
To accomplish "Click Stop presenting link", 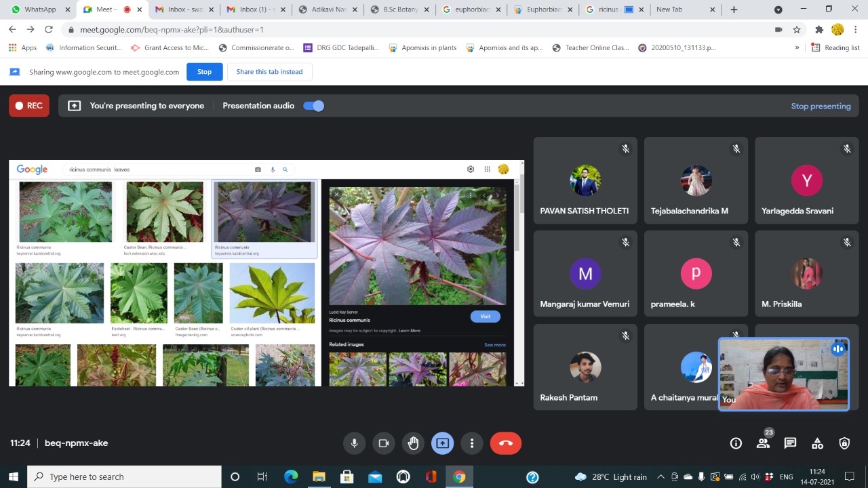I will 821,106.
